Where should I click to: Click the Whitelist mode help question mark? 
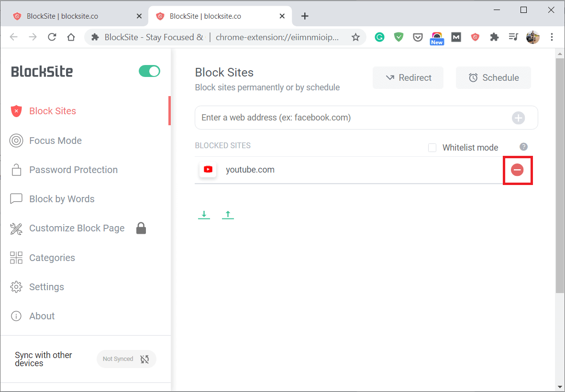(x=523, y=147)
